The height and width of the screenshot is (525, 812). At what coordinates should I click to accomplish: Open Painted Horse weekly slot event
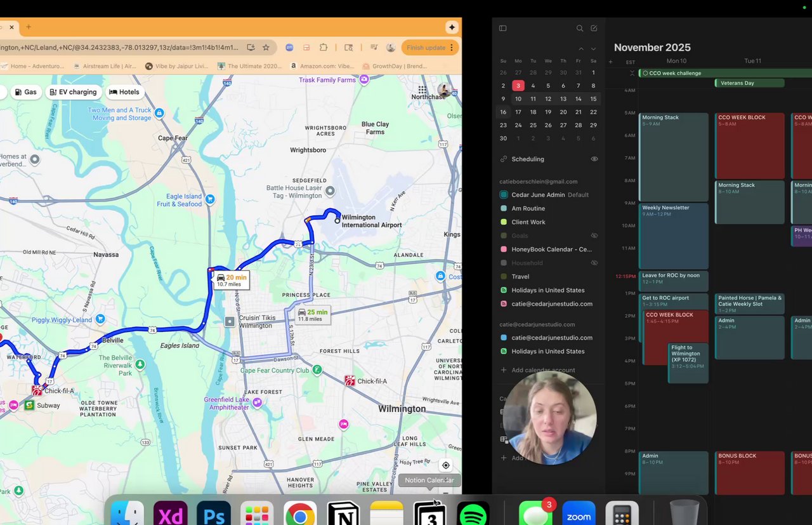750,303
